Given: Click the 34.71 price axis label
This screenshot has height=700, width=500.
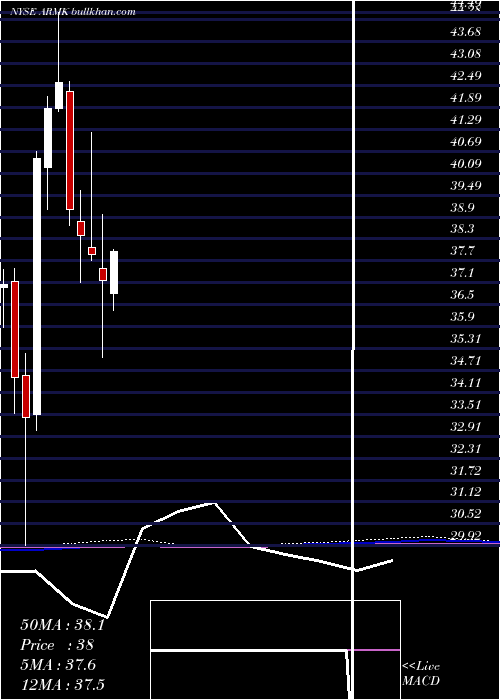Looking at the screenshot, I should click(x=466, y=360).
